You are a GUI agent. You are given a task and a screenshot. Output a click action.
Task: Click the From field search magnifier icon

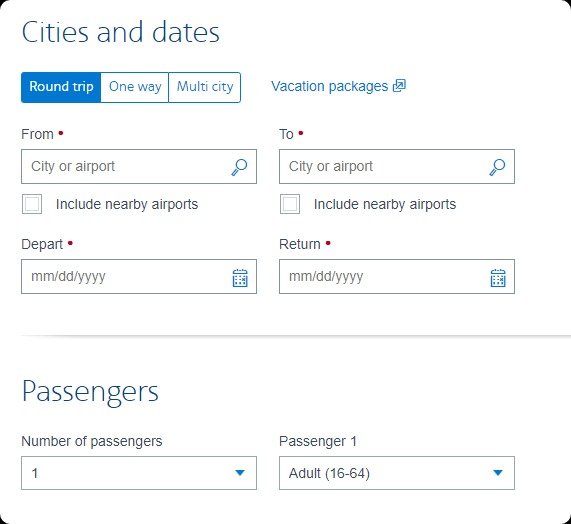point(239,167)
